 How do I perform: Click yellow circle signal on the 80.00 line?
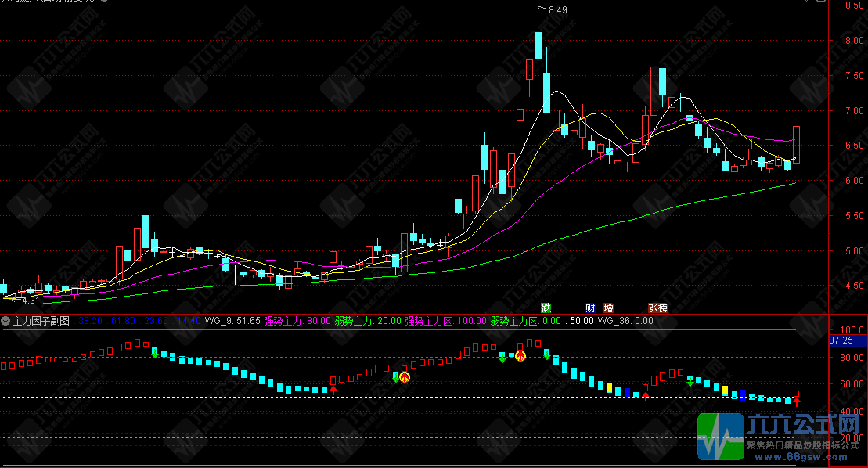(520, 356)
